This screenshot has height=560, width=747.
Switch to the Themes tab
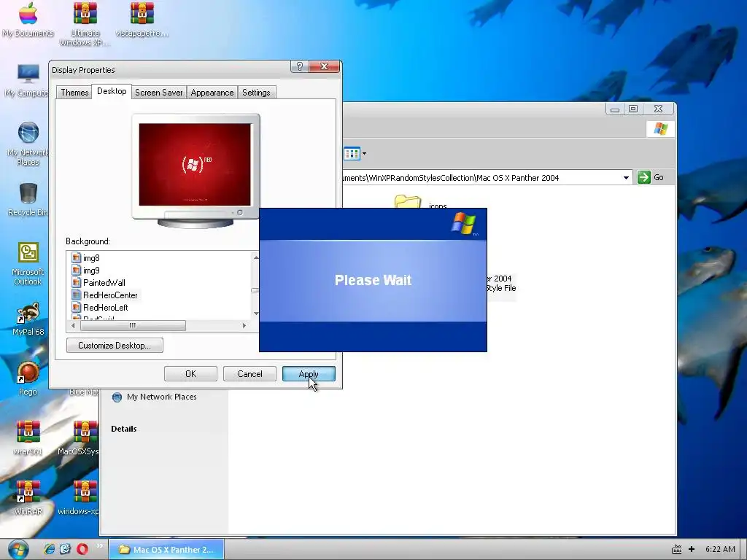[x=74, y=93]
